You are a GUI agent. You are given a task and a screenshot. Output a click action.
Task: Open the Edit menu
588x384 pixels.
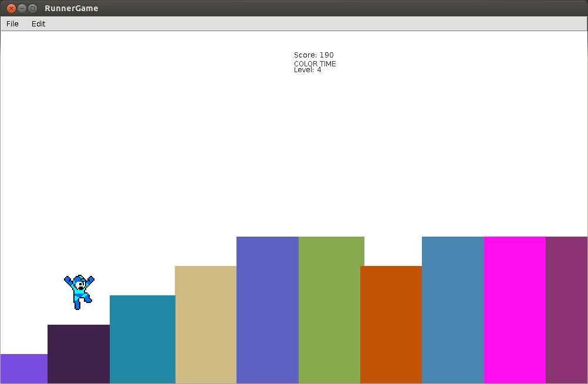38,23
